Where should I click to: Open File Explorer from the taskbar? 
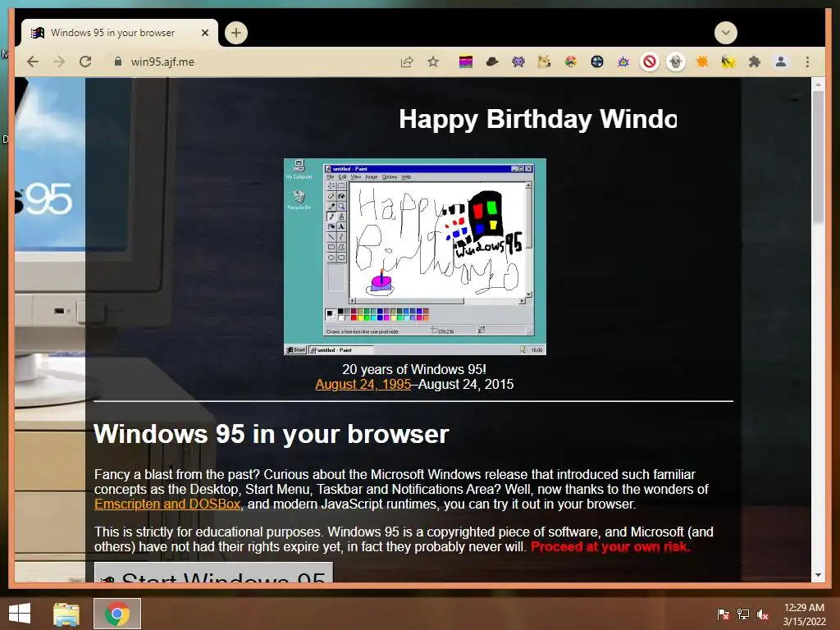point(66,614)
